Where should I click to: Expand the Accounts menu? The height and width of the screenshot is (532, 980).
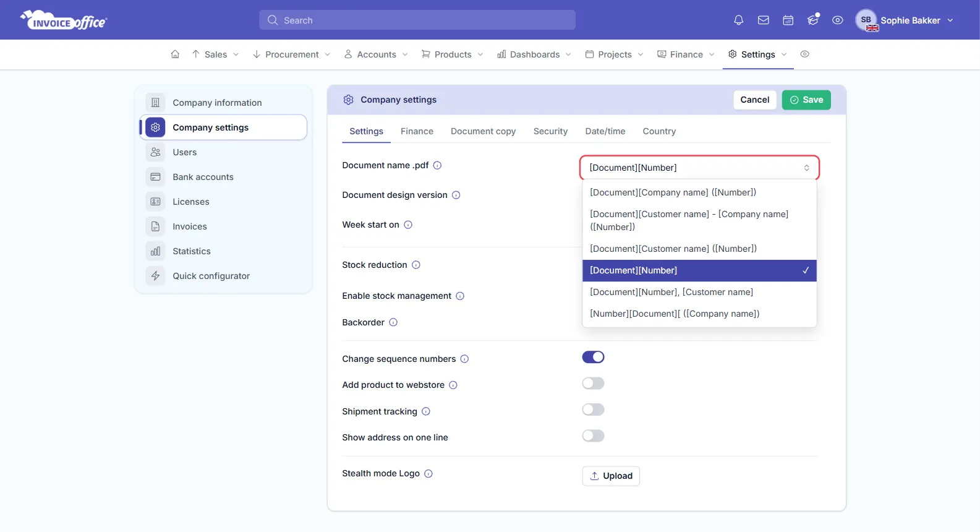point(377,54)
